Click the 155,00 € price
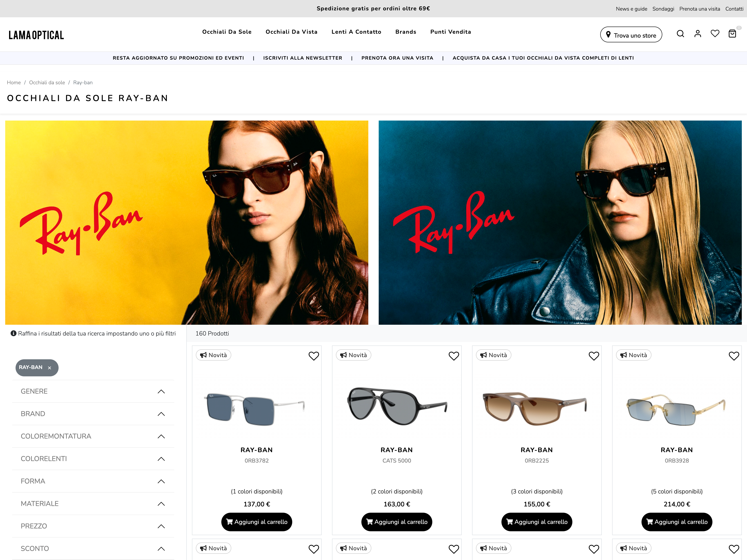The height and width of the screenshot is (560, 747). 537,504
